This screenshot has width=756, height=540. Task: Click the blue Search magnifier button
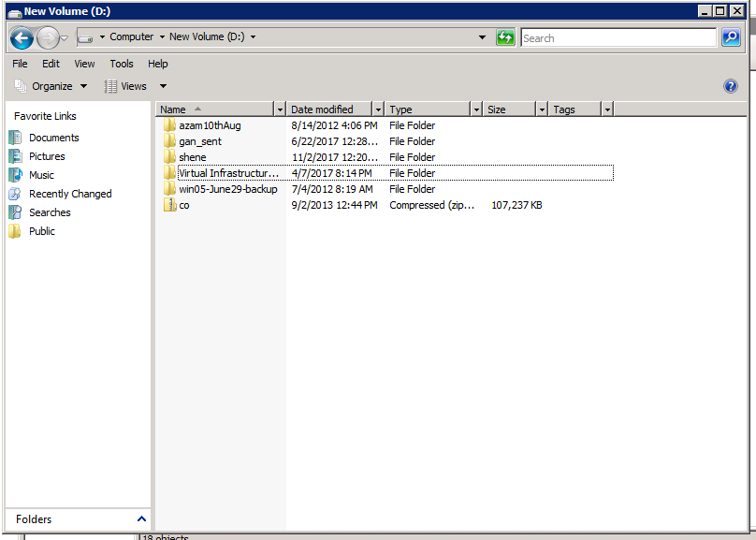731,37
